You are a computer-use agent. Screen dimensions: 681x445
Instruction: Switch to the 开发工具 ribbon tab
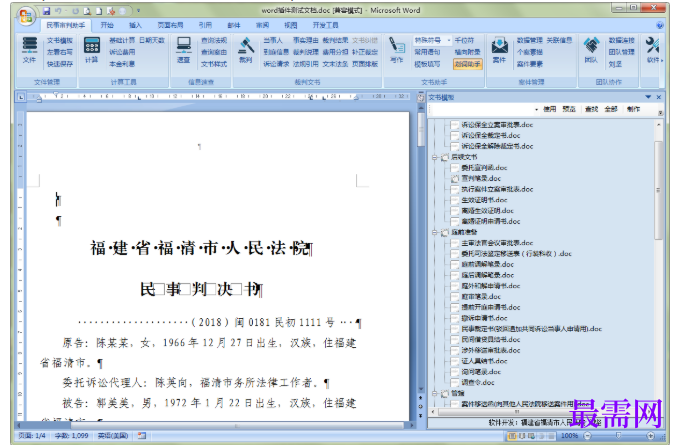(325, 25)
